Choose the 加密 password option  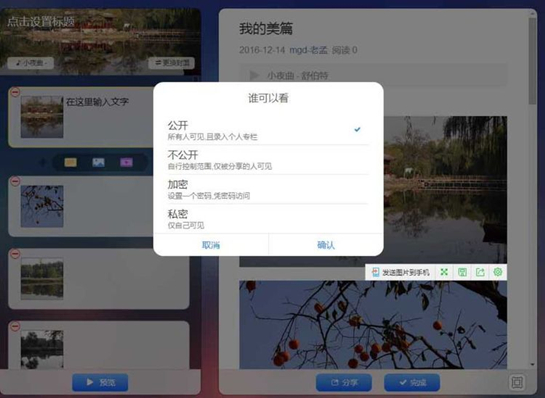tap(268, 189)
